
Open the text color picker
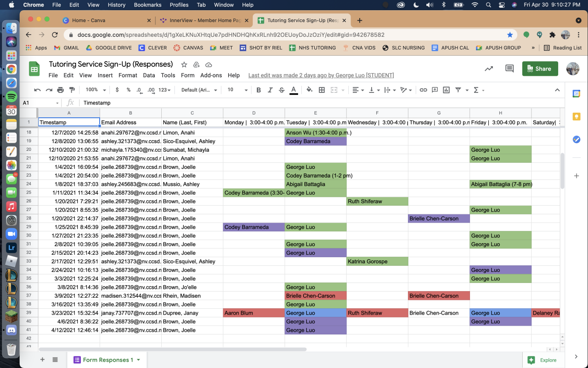coord(294,90)
